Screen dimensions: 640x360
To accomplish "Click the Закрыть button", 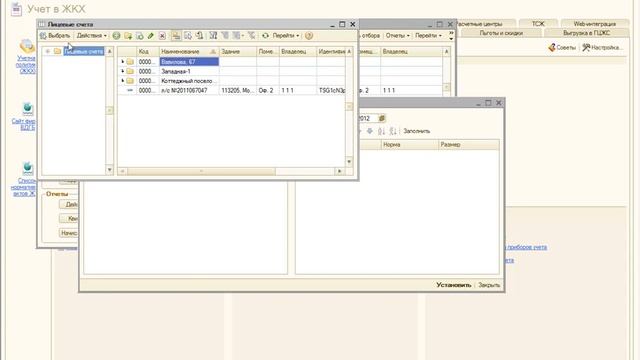I will pyautogui.click(x=489, y=285).
